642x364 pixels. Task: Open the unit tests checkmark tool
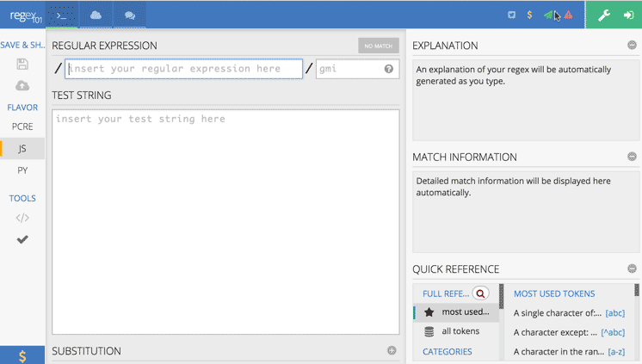(22, 240)
